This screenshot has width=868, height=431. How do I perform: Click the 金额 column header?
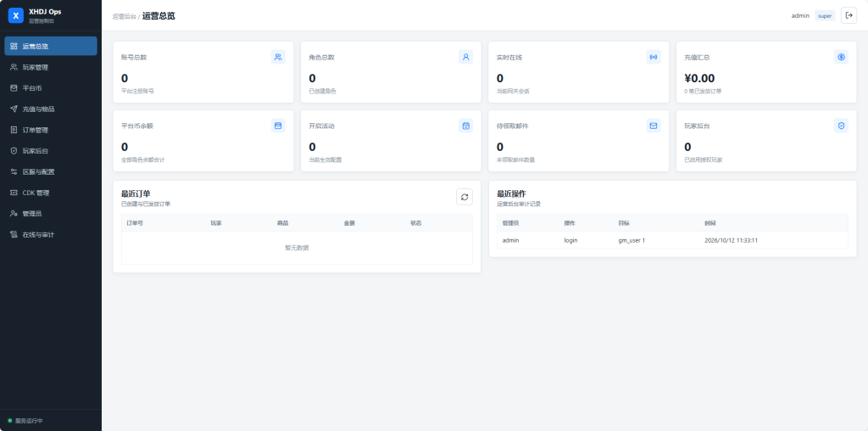tap(348, 222)
